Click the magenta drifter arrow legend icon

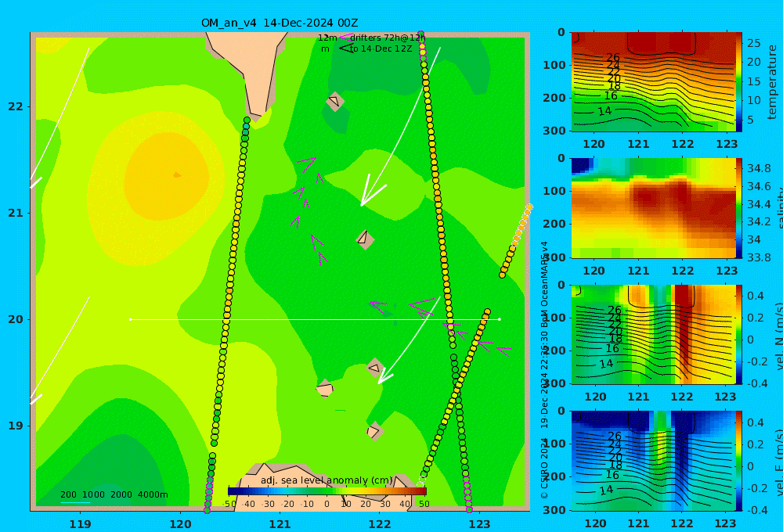click(345, 38)
